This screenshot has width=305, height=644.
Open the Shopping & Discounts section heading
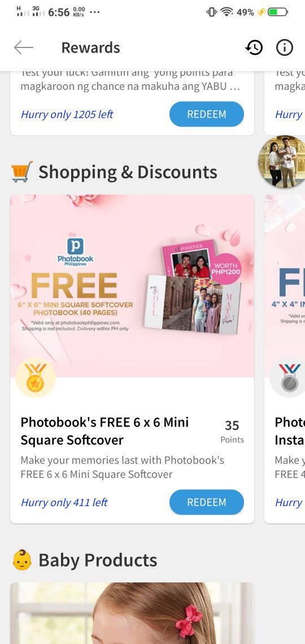(128, 172)
